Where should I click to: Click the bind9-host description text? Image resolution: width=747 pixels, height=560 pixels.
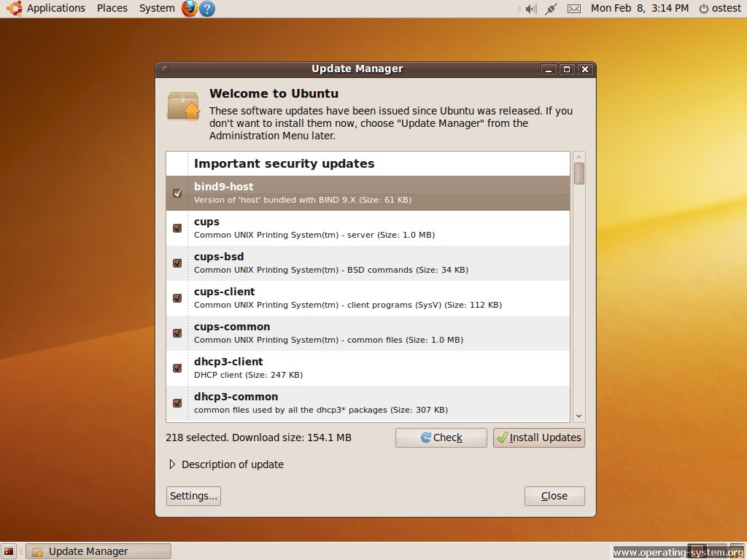click(x=303, y=200)
